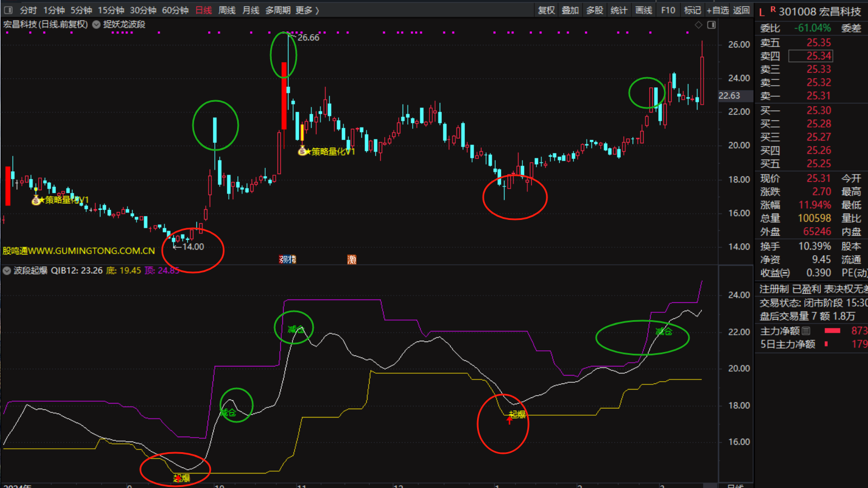Click the 主力净额 details icon
This screenshot has height=488, width=868.
pyautogui.click(x=806, y=331)
